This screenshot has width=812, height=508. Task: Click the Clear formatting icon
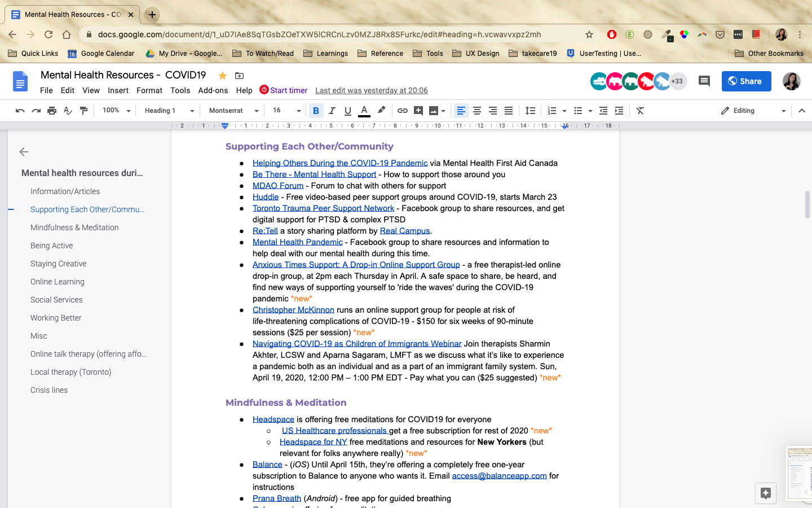click(x=640, y=111)
